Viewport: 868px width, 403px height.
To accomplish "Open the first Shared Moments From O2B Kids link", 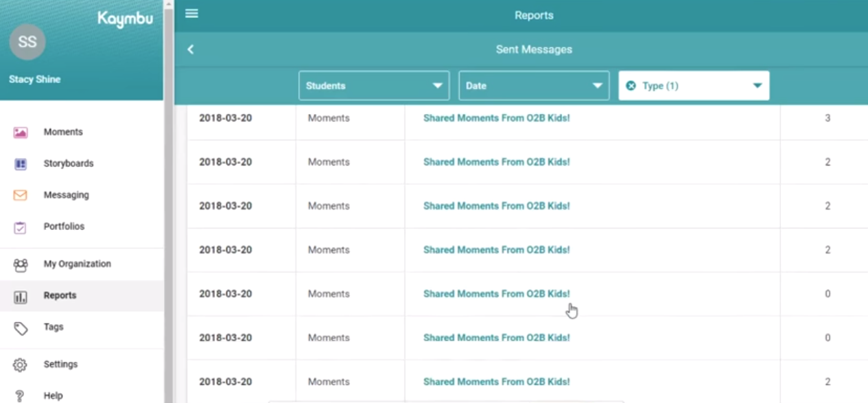I will tap(496, 118).
